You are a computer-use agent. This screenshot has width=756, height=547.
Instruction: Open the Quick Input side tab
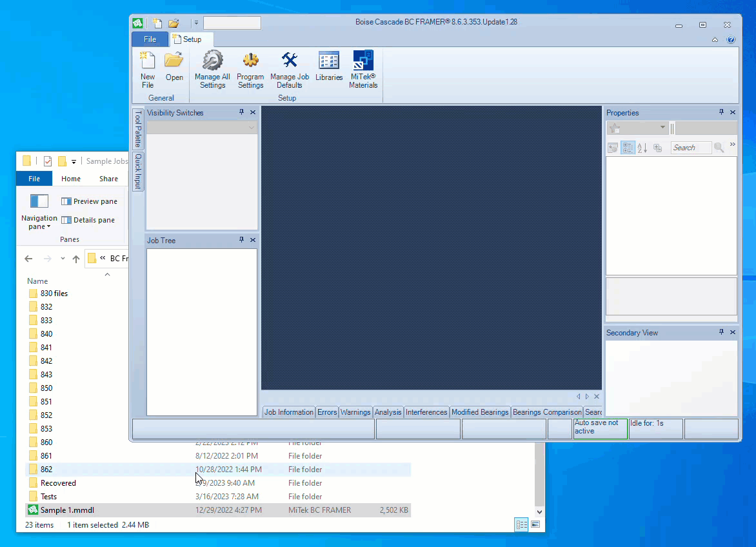138,171
